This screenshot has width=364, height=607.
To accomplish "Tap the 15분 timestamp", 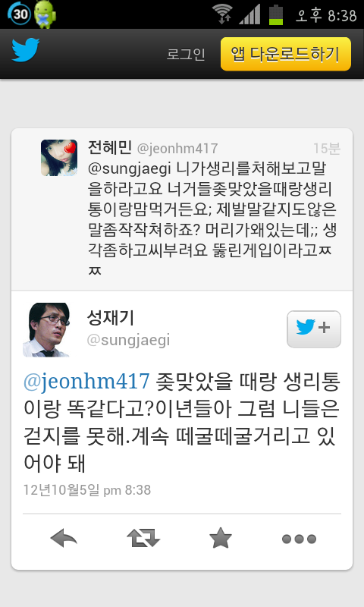I will pos(327,148).
